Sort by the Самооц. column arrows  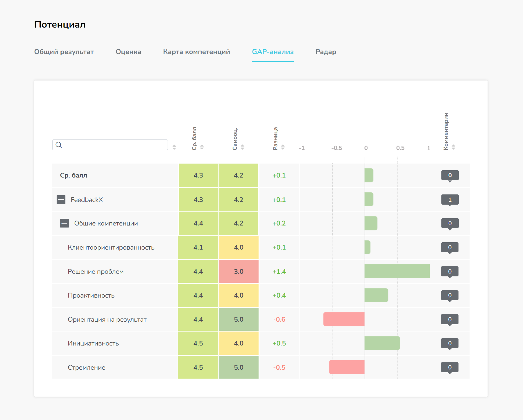coord(242,147)
